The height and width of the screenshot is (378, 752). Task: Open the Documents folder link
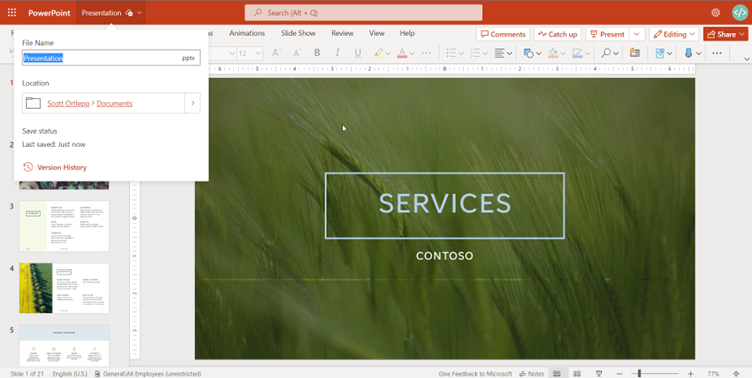point(114,103)
